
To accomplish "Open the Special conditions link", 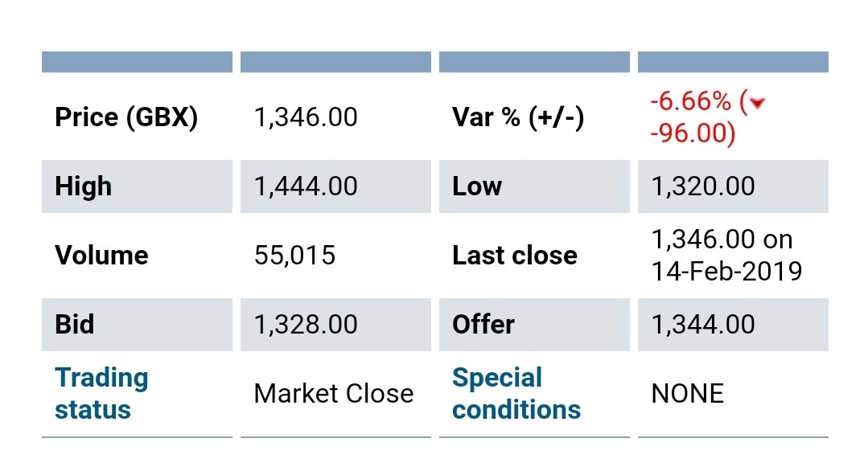I will [516, 393].
